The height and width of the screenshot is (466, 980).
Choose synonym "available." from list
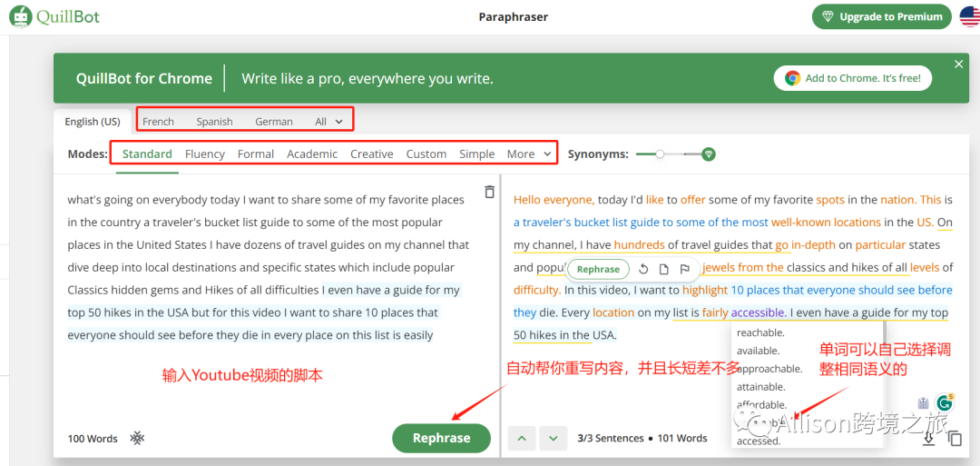pyautogui.click(x=758, y=351)
